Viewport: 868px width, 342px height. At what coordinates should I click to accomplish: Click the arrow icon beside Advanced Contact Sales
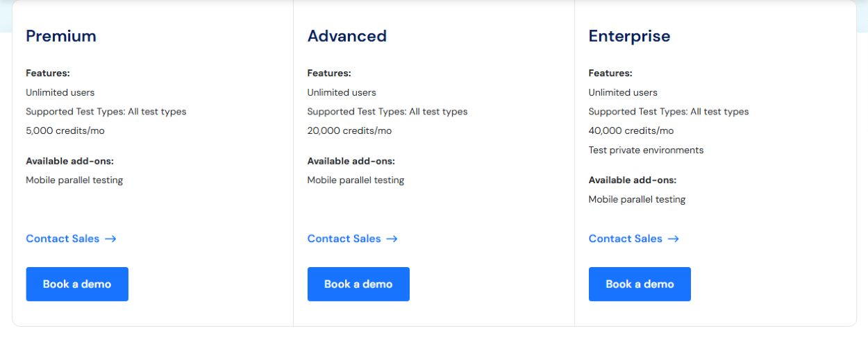point(392,239)
